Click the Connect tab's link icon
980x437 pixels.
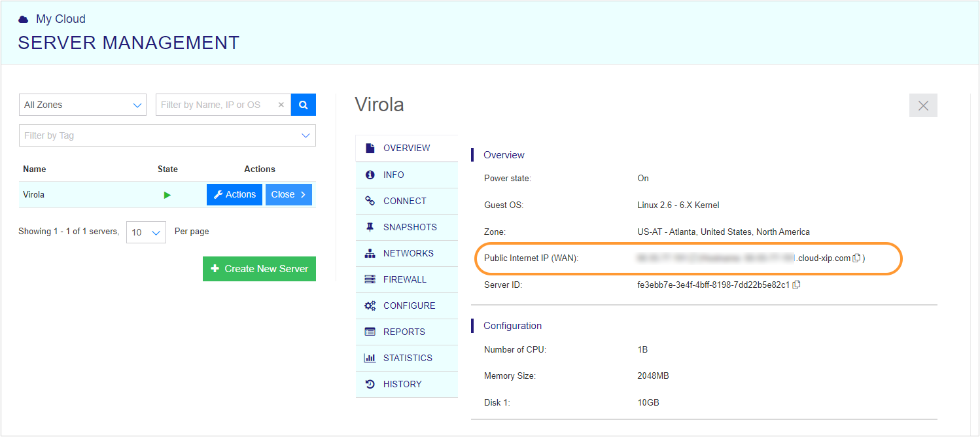370,201
